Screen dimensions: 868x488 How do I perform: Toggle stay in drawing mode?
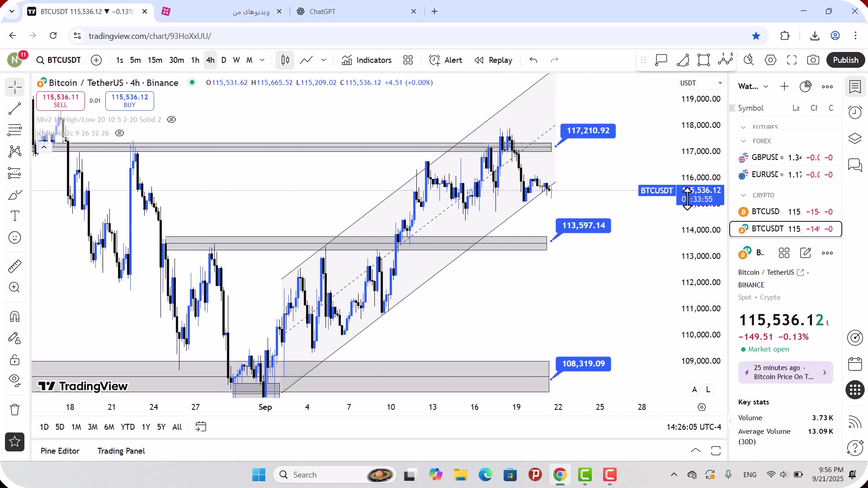click(14, 338)
